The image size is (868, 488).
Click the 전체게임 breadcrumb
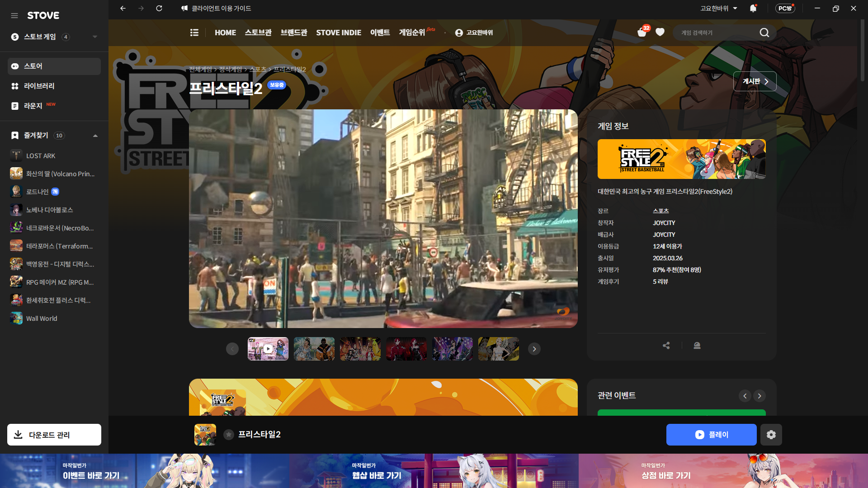[x=200, y=69]
